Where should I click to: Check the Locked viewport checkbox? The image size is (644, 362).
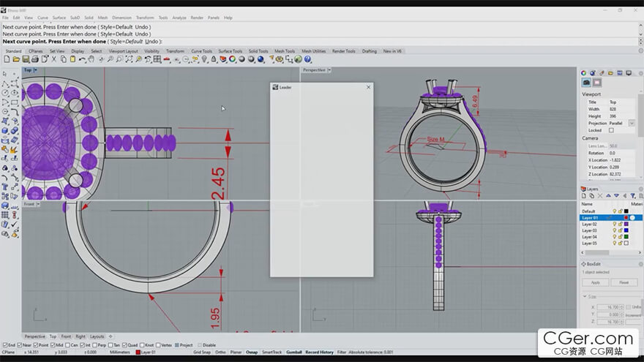(x=612, y=130)
